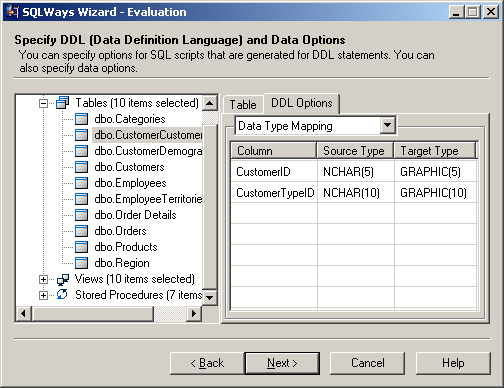Click the NCHAR(5) source type cell
The image size is (504, 388).
[356, 172]
